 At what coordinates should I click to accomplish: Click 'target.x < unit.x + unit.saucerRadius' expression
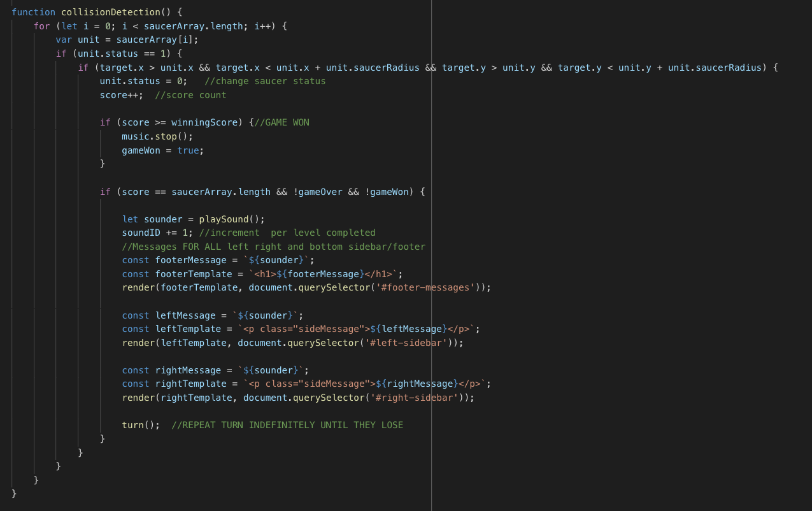pos(318,68)
